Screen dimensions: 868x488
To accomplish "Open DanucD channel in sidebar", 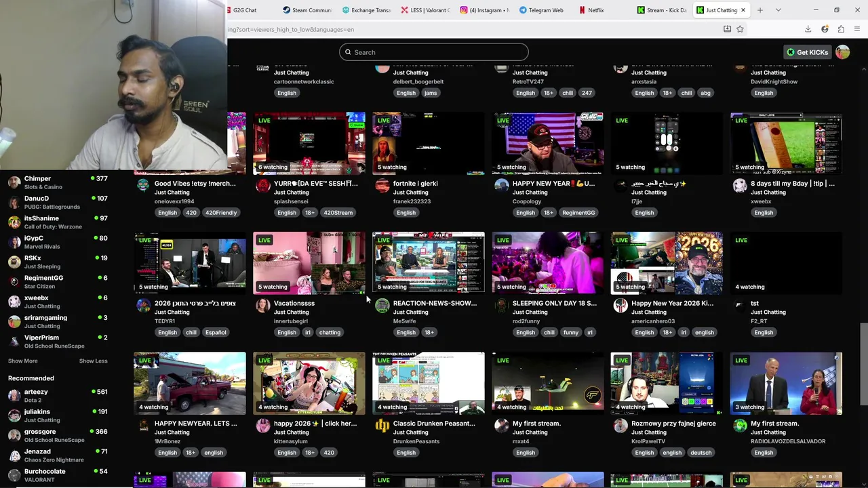I will click(58, 202).
